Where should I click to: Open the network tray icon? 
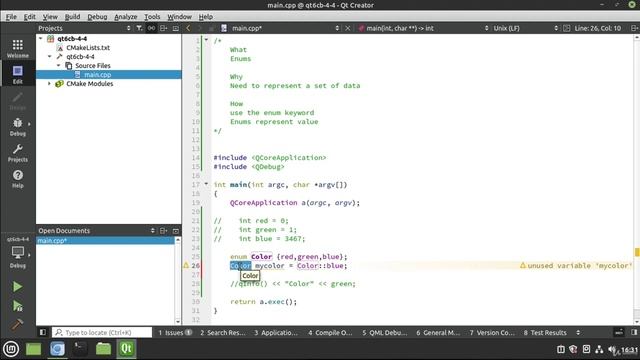(599, 349)
